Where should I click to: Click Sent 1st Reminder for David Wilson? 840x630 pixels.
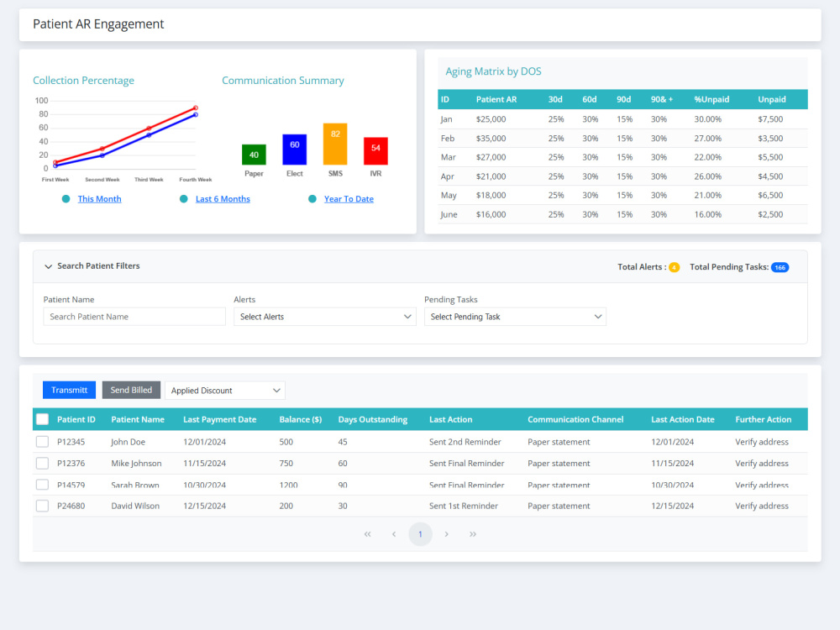pos(464,506)
